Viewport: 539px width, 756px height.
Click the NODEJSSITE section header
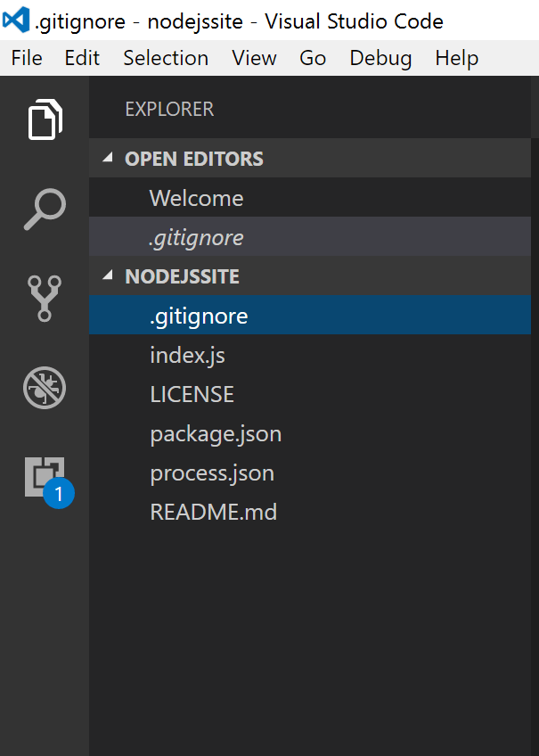click(x=310, y=275)
